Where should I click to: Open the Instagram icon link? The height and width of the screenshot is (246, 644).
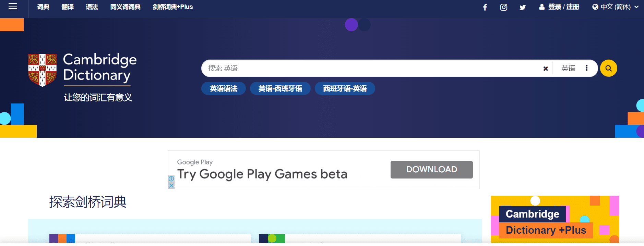pyautogui.click(x=503, y=7)
